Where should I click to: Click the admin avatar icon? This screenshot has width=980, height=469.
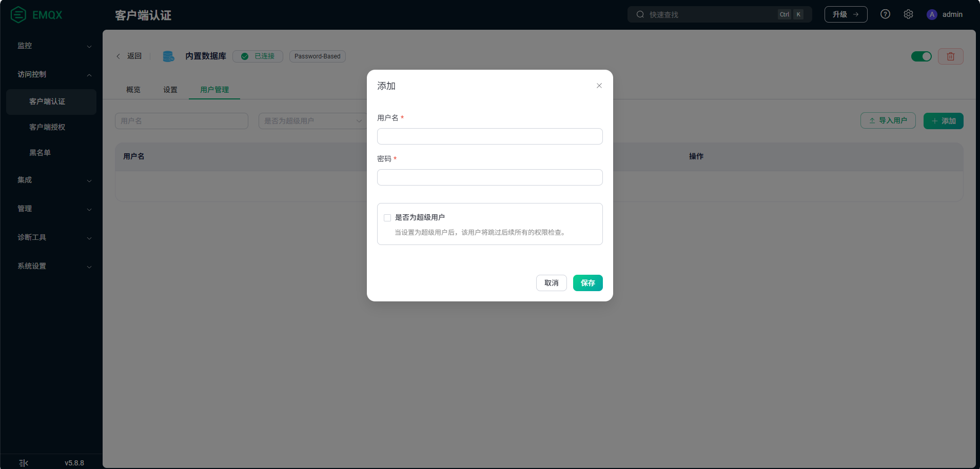[x=932, y=14]
